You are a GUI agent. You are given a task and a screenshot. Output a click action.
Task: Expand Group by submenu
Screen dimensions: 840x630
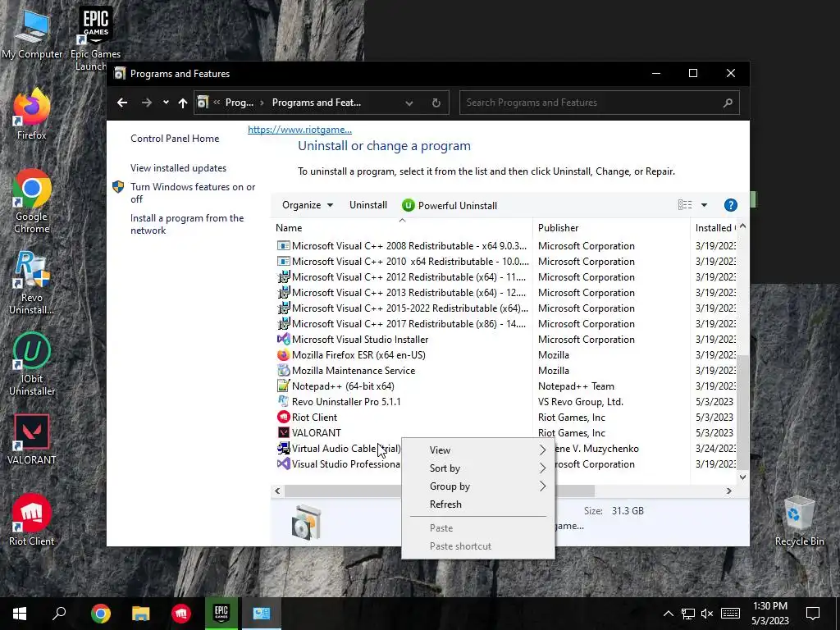coord(478,486)
